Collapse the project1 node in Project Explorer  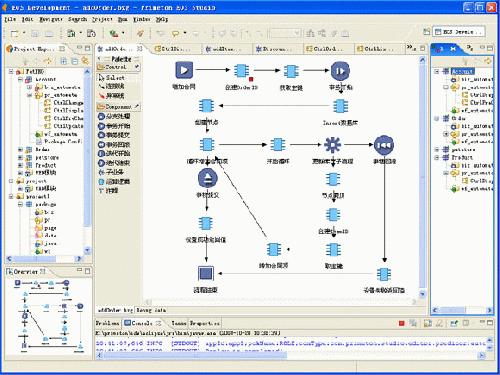point(11,196)
